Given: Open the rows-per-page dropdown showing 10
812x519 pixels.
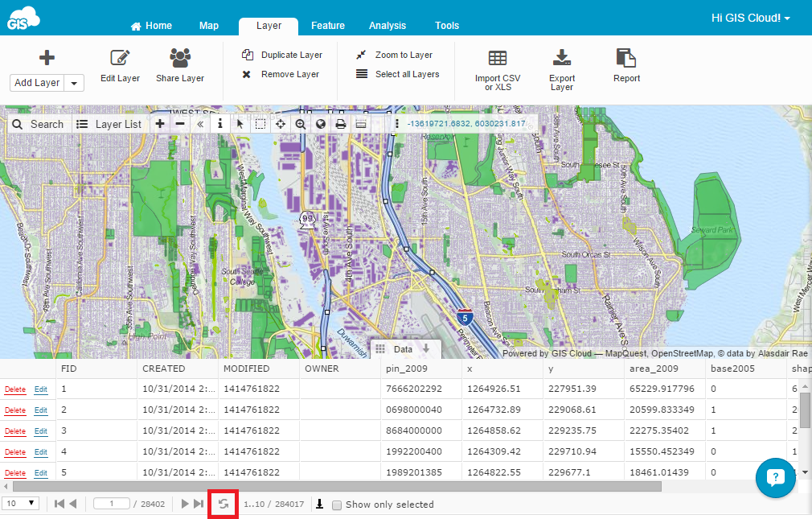Looking at the screenshot, I should [x=21, y=504].
